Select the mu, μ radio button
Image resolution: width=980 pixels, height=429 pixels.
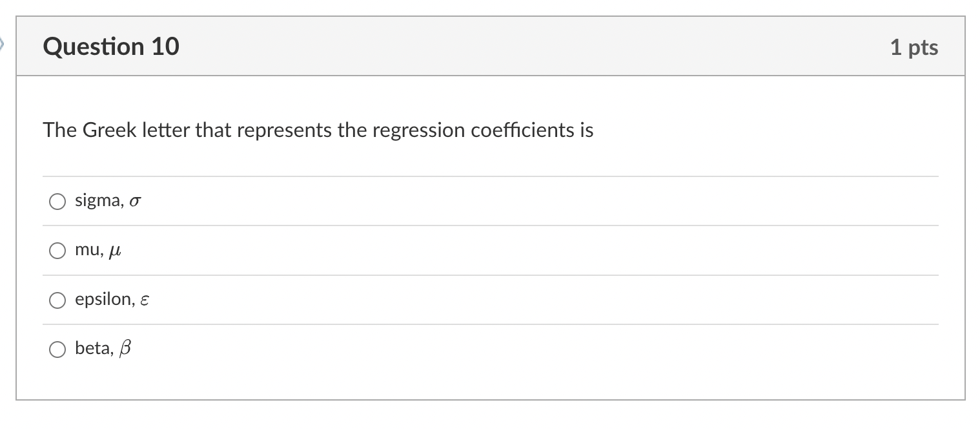pyautogui.click(x=57, y=250)
